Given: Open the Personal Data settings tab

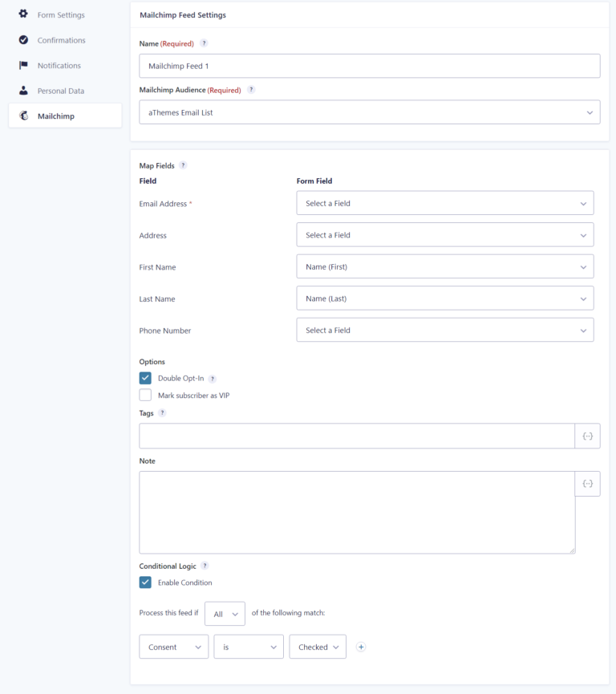Looking at the screenshot, I should 60,91.
